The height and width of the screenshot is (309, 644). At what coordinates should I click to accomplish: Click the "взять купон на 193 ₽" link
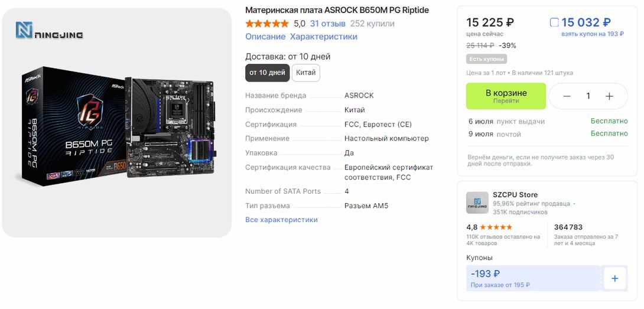592,34
